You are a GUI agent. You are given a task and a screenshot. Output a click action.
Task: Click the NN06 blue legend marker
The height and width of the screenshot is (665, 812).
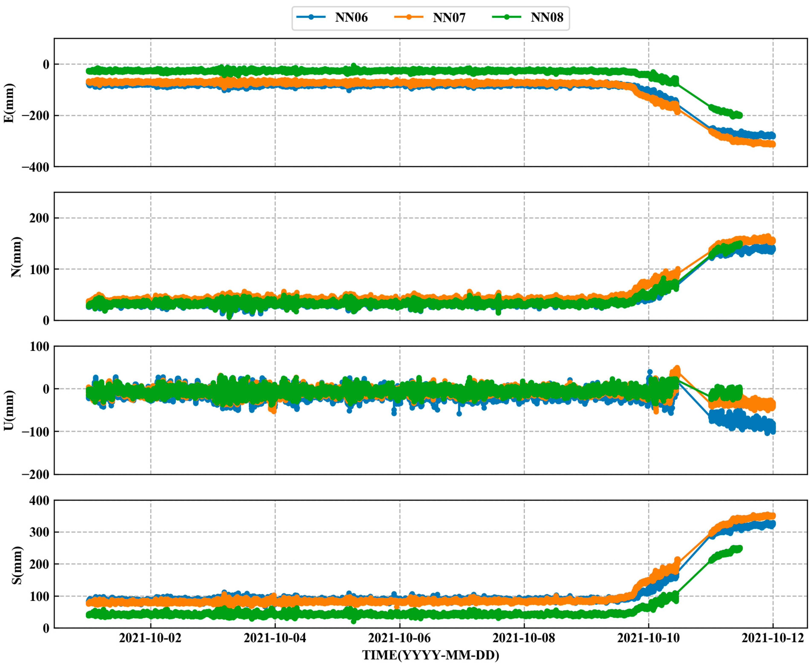pyautogui.click(x=311, y=17)
